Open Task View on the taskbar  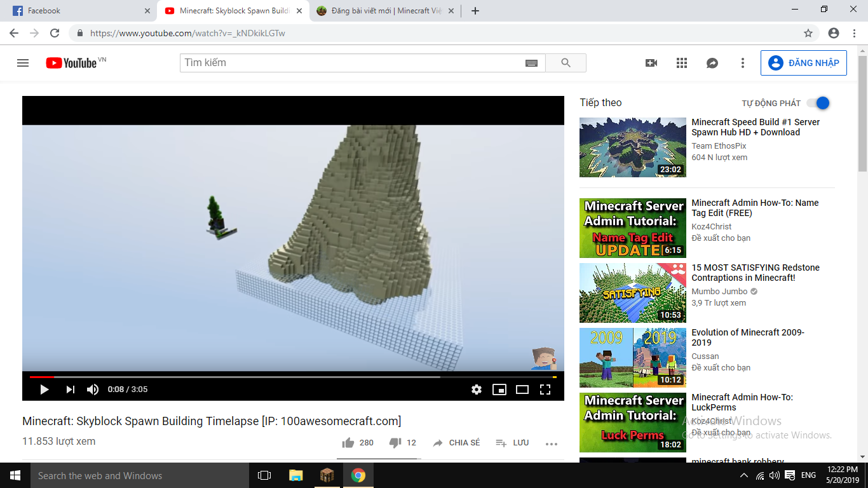pyautogui.click(x=264, y=475)
